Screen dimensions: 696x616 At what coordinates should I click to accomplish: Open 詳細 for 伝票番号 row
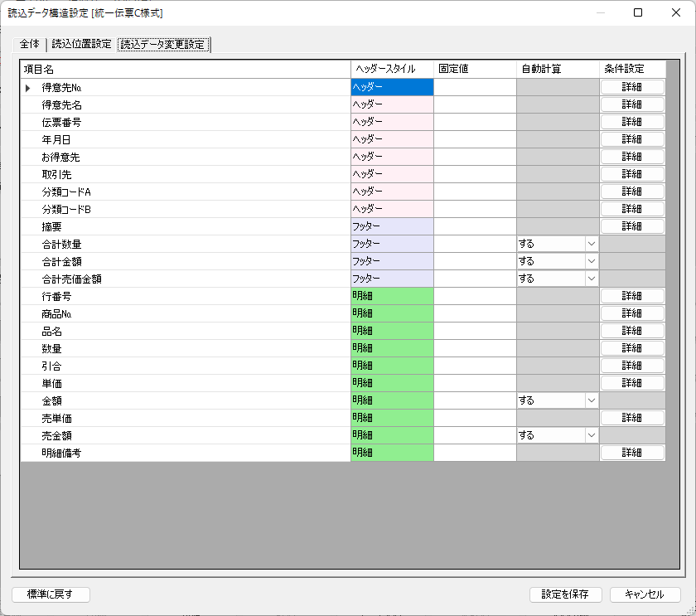(x=632, y=122)
